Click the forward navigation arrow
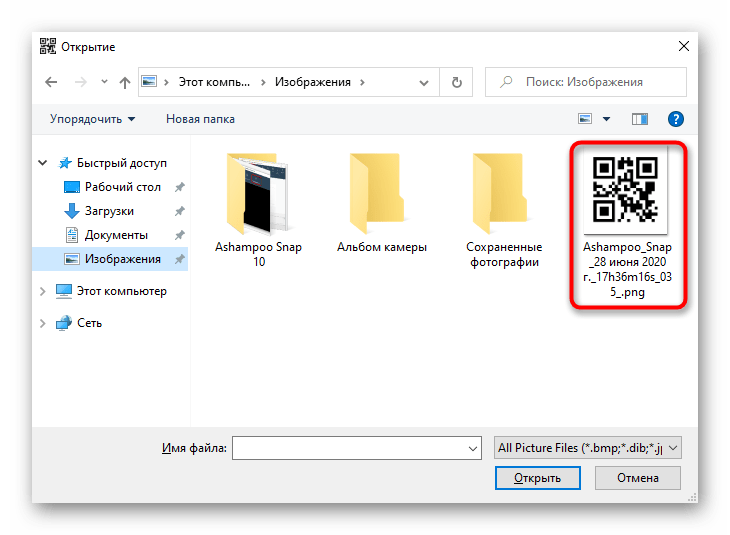This screenshot has height=535, width=730. point(81,82)
